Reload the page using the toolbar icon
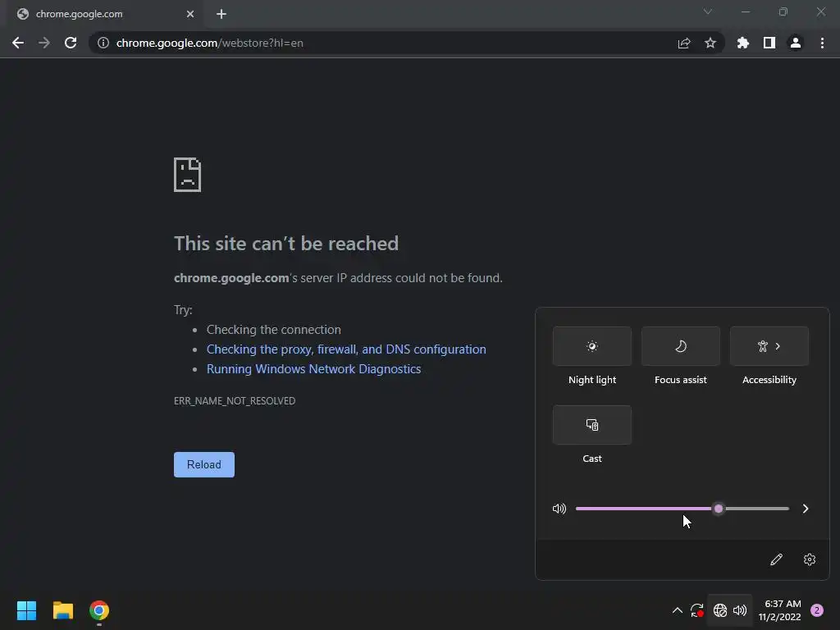840x630 pixels. pos(71,43)
